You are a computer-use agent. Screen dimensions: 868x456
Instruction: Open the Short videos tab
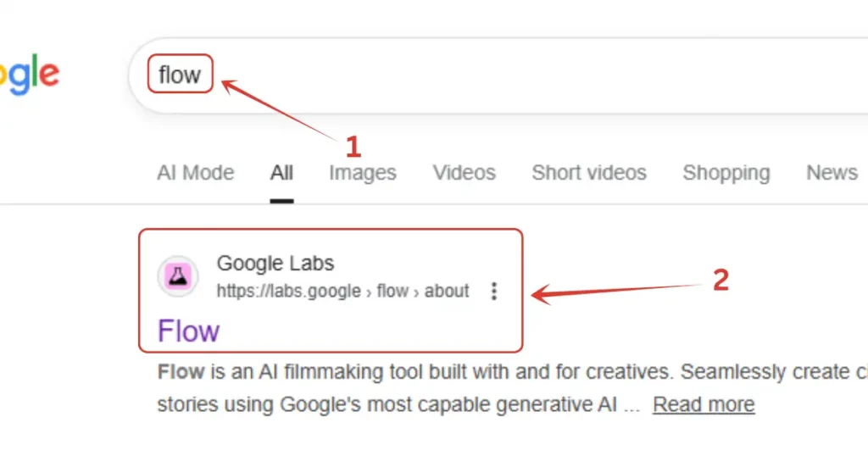pyautogui.click(x=589, y=173)
